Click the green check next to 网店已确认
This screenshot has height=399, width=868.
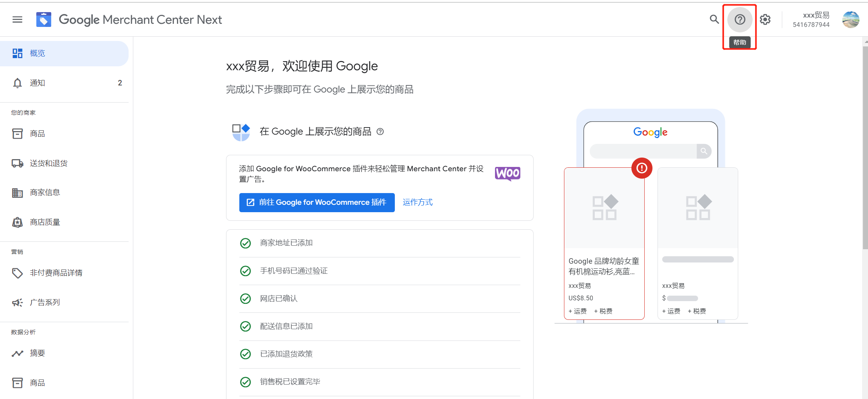[246, 299]
